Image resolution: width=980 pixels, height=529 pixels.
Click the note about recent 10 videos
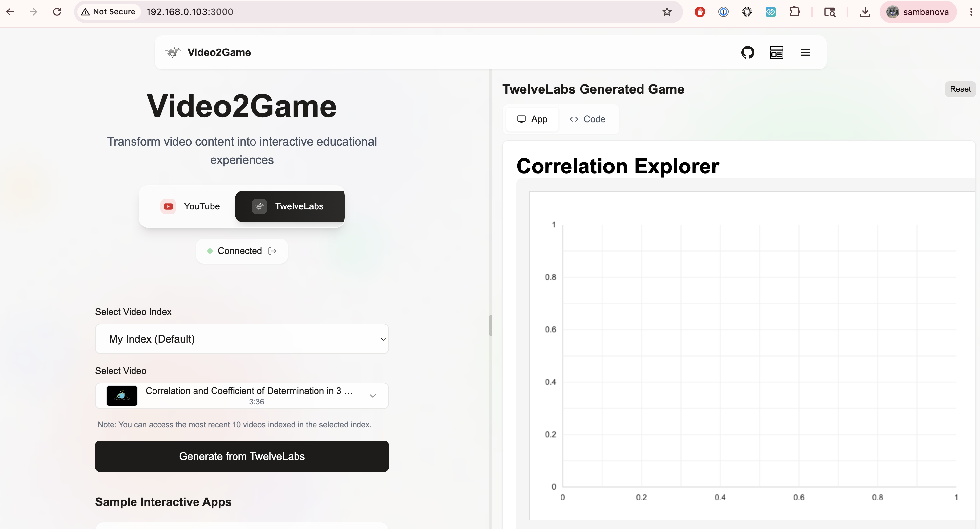(235, 425)
